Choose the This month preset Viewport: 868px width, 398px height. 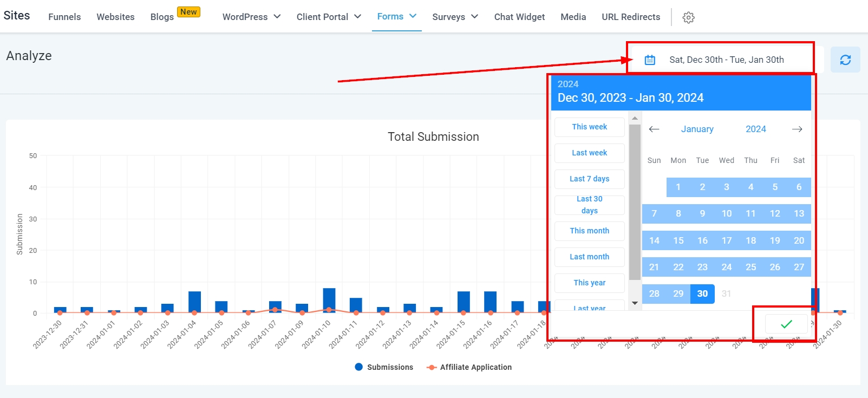pos(589,231)
